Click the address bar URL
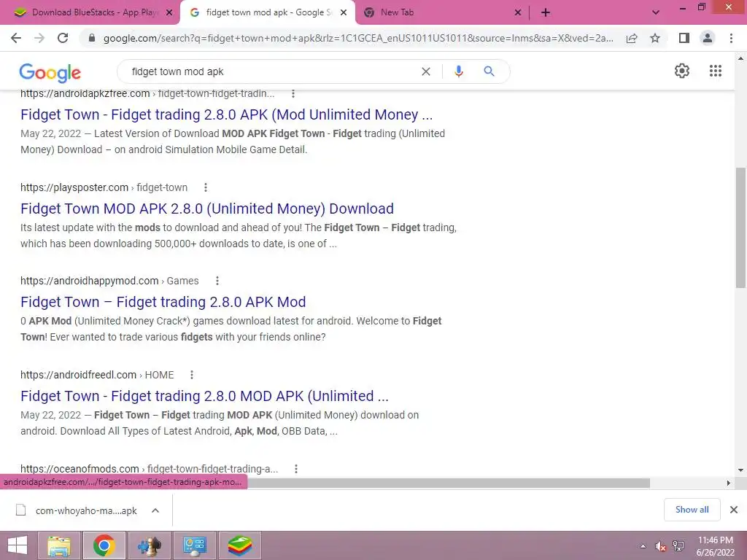This screenshot has height=560, width=747. tap(357, 38)
